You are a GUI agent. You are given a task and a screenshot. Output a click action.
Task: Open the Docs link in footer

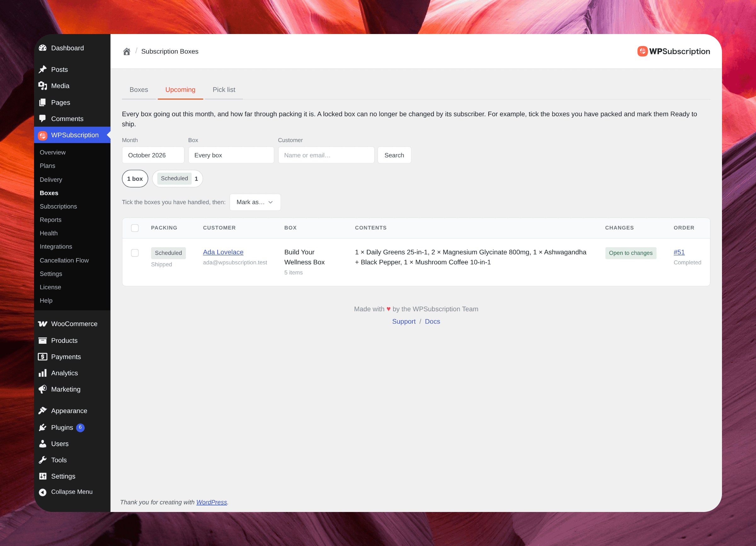click(x=432, y=321)
